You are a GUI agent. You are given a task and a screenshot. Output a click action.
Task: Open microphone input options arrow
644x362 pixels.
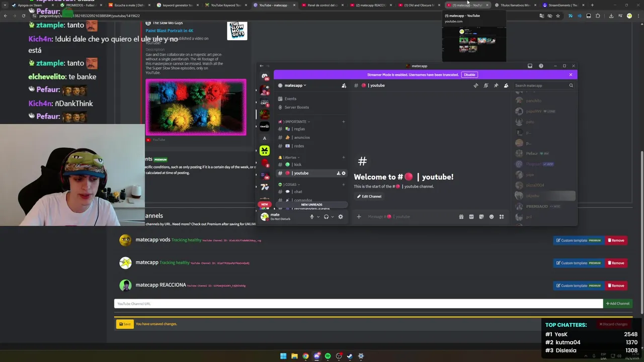click(x=318, y=217)
